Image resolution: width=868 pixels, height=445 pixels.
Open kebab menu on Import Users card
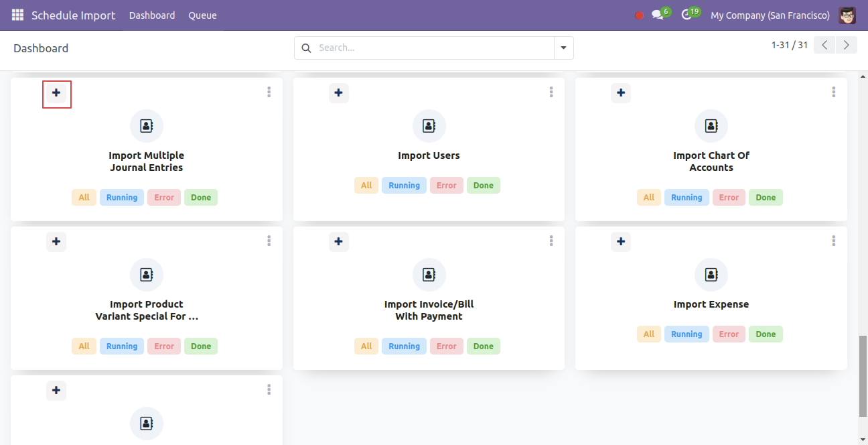pos(551,92)
